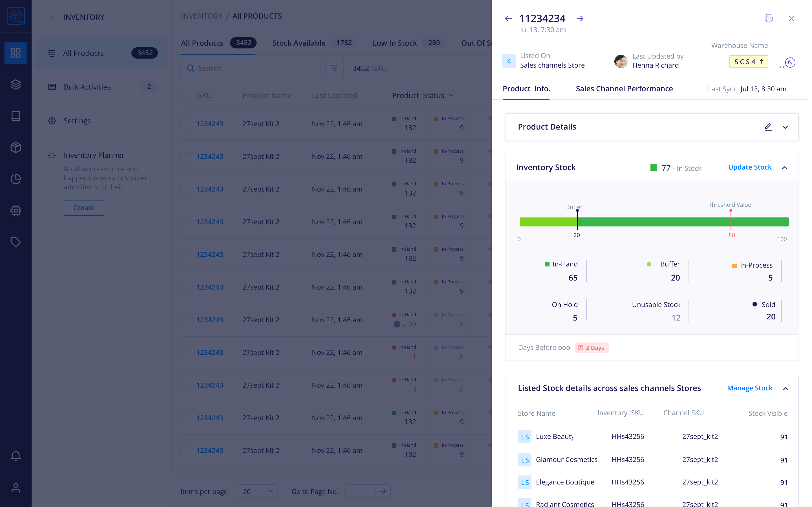Check the checkbox in the iSKU table header
This screenshot has height=507, width=812.
(x=185, y=95)
